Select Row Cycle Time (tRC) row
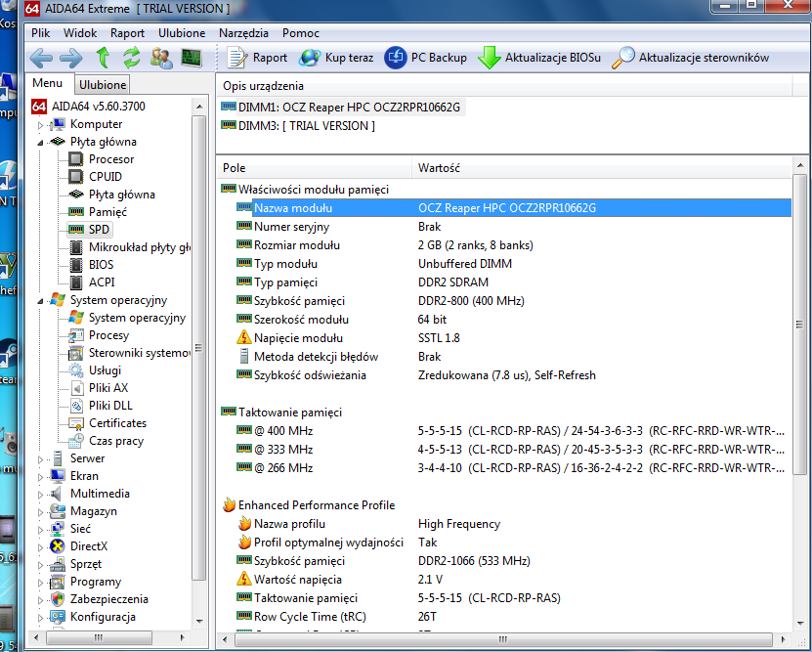This screenshot has width=812, height=652. [513, 616]
